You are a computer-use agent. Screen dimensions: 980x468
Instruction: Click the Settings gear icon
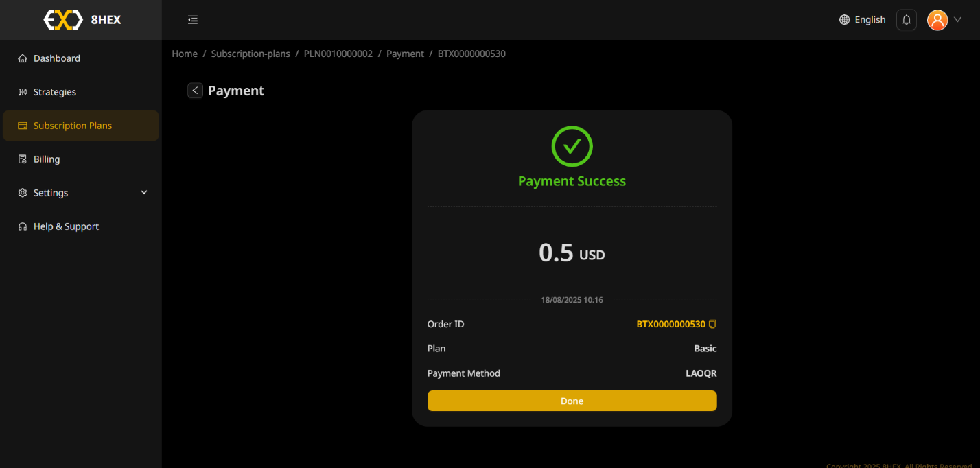coord(22,192)
